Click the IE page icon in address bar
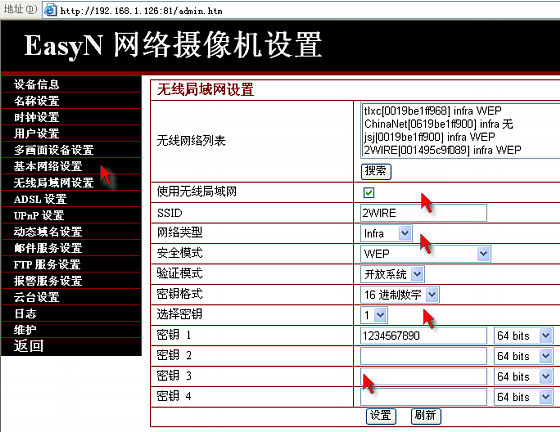This screenshot has height=432, width=560. click(50, 10)
